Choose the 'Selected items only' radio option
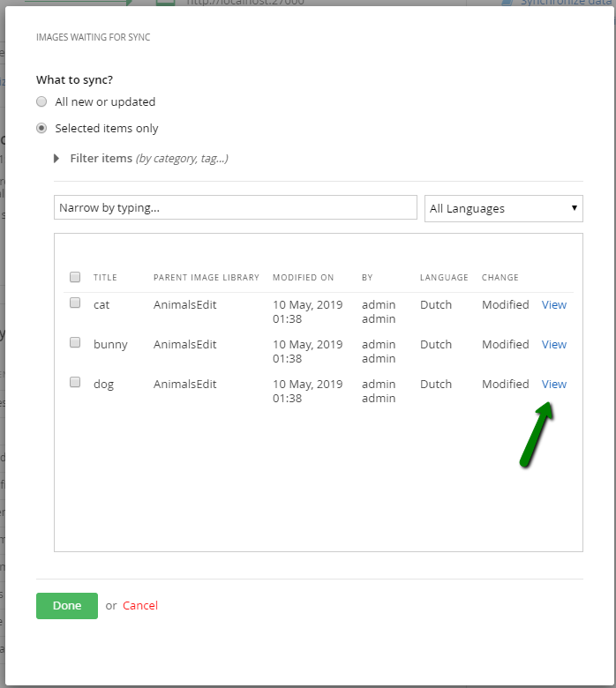 point(41,128)
